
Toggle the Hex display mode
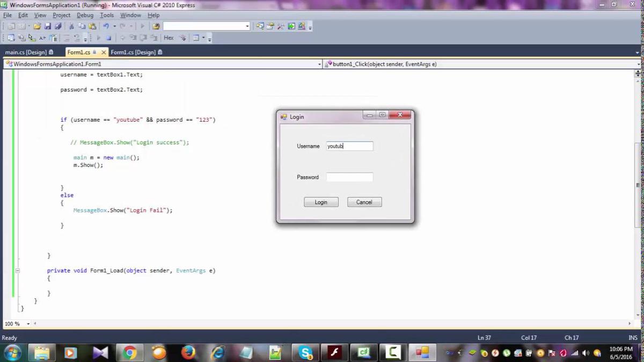coord(168,38)
